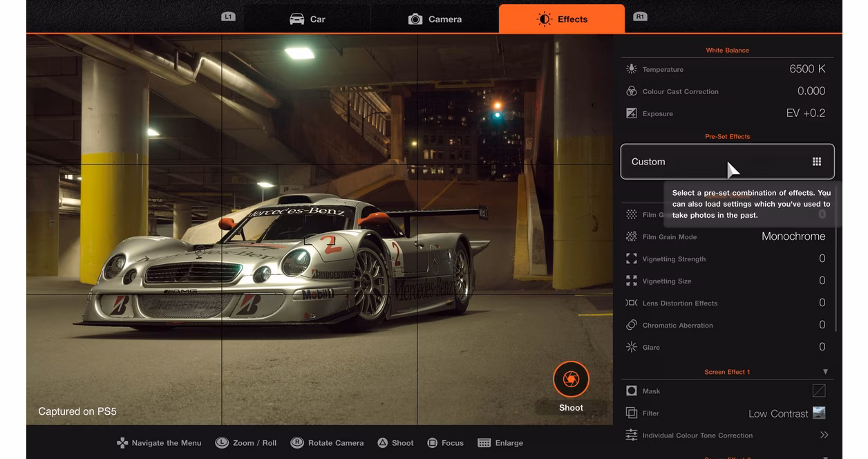Click the Rotate Camera hint text
Viewport: 868px width, 459px height.
coord(336,443)
